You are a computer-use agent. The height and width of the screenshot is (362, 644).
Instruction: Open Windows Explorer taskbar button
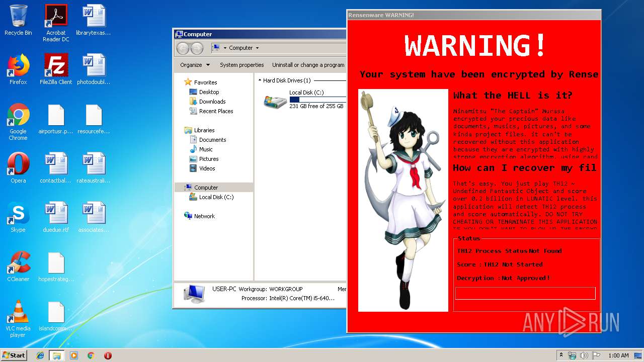(x=57, y=355)
